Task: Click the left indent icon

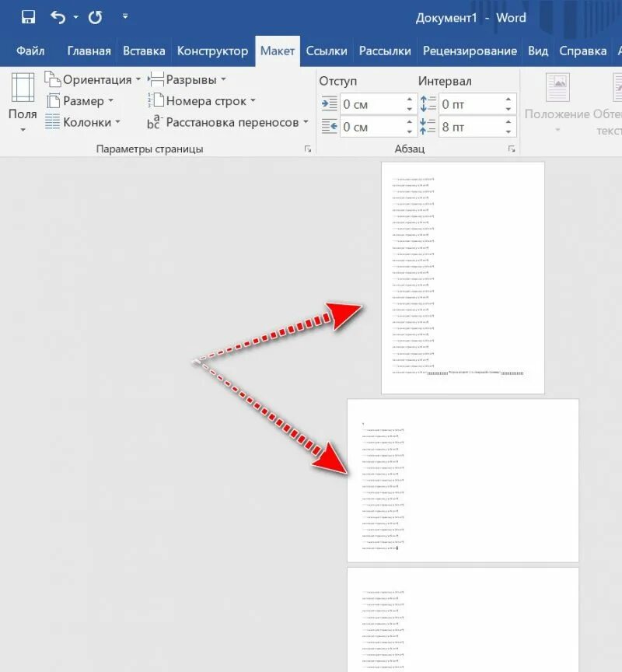Action: (x=329, y=104)
